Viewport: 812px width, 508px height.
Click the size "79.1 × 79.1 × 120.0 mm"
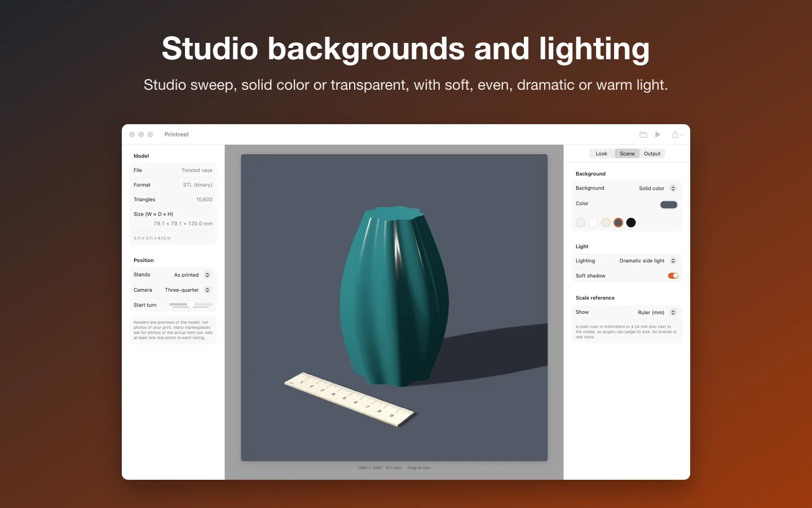tap(183, 224)
